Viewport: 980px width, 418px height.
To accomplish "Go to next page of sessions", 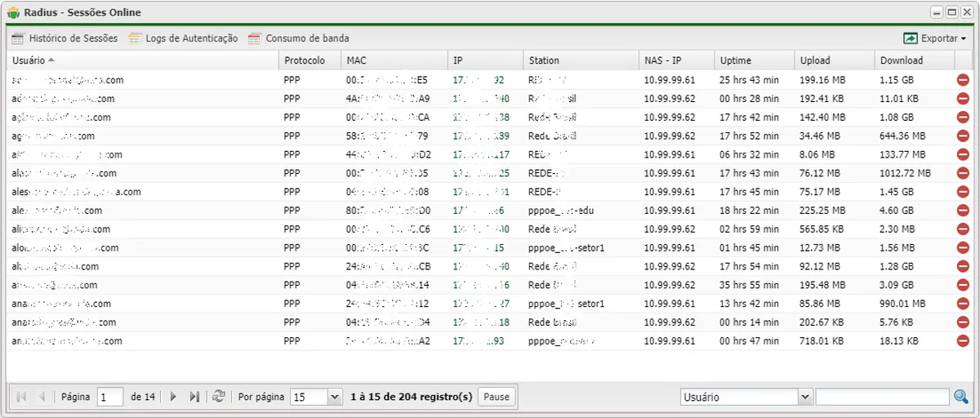I will [x=173, y=397].
